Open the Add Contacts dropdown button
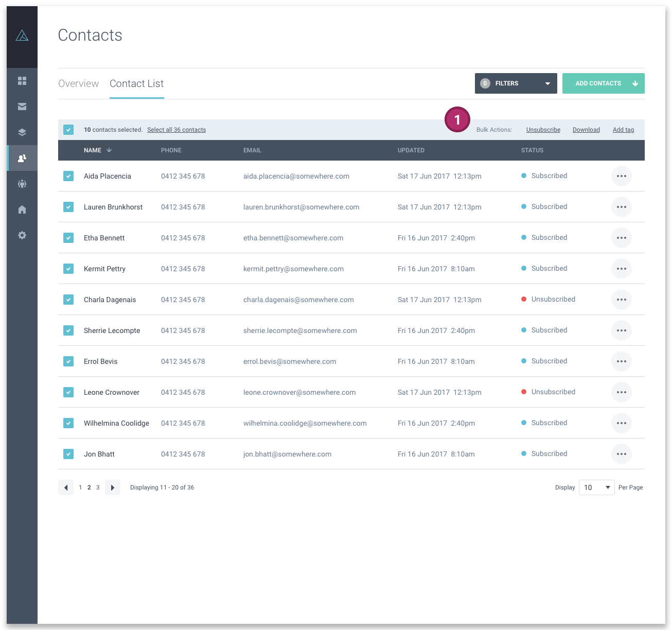Image resolution: width=672 pixels, height=630 pixels. point(604,83)
